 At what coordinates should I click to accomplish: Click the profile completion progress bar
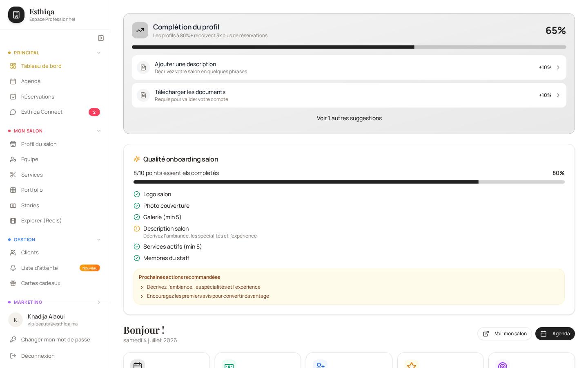(349, 47)
